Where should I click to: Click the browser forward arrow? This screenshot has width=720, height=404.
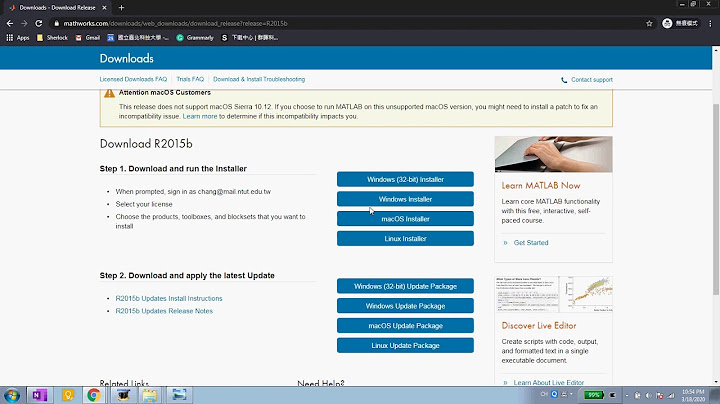24,23
